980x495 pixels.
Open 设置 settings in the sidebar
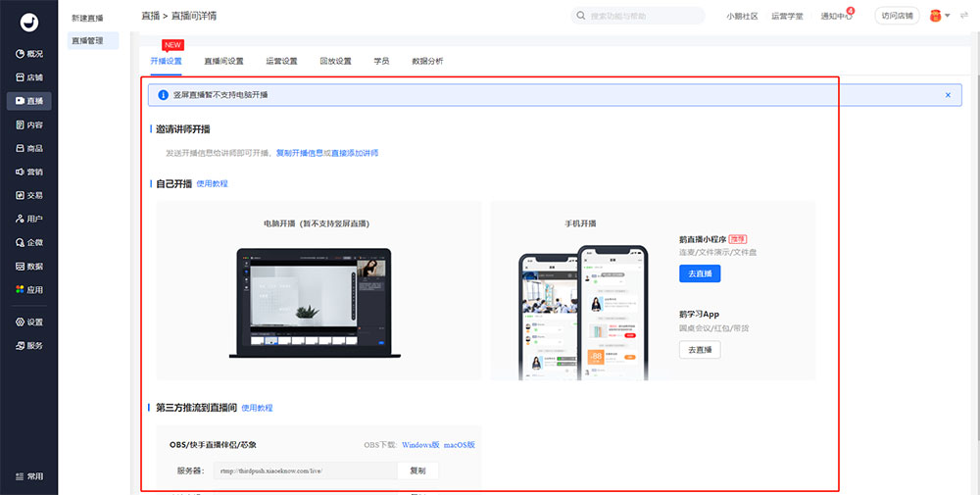[28, 322]
